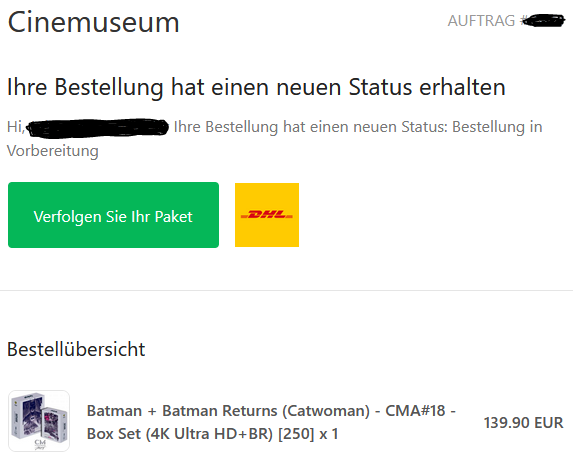Click the headline Ihre Bestellung hat einen neuen Status
573x458 pixels.
tap(256, 87)
